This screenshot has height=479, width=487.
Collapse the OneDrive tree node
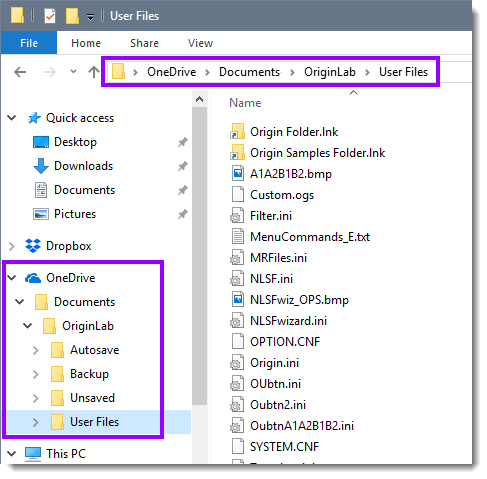tap(12, 278)
